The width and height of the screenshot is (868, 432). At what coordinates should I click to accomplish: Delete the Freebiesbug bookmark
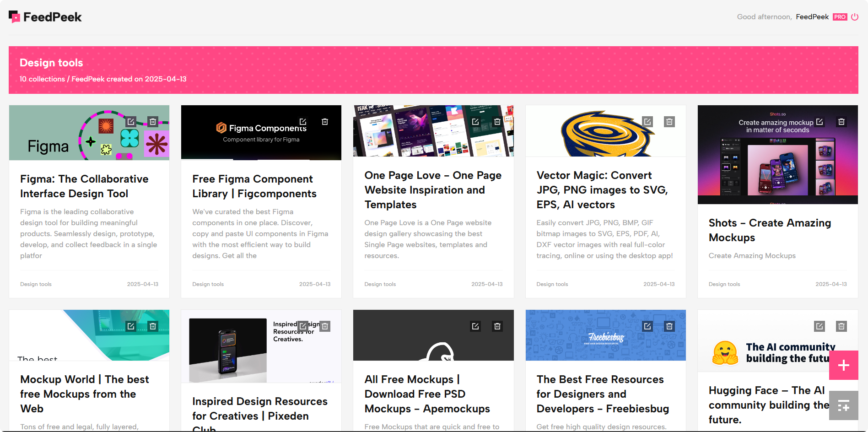tap(669, 326)
